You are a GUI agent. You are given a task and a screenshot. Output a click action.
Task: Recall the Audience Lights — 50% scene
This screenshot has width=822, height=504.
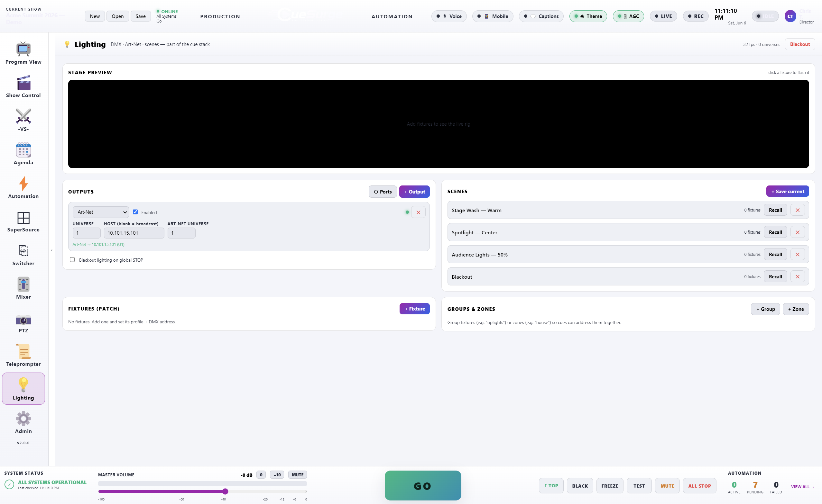click(x=775, y=254)
